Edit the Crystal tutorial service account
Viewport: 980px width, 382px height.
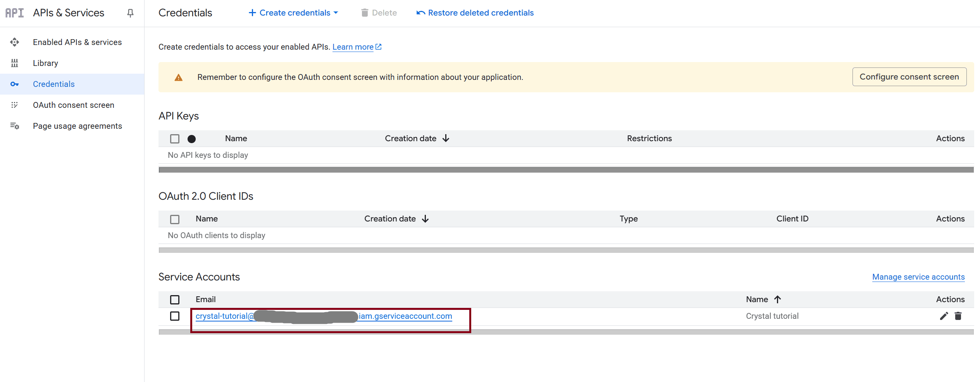[x=944, y=316]
